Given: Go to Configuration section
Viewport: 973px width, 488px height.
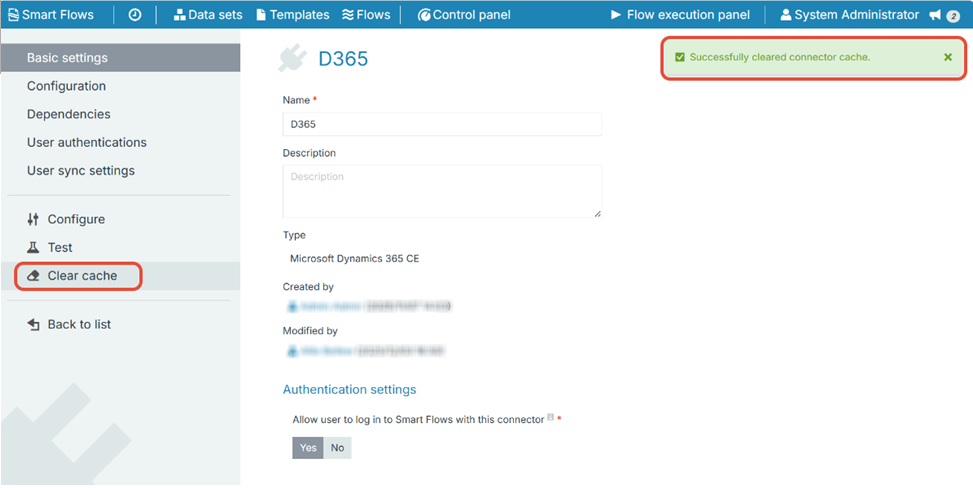Looking at the screenshot, I should pyautogui.click(x=66, y=86).
